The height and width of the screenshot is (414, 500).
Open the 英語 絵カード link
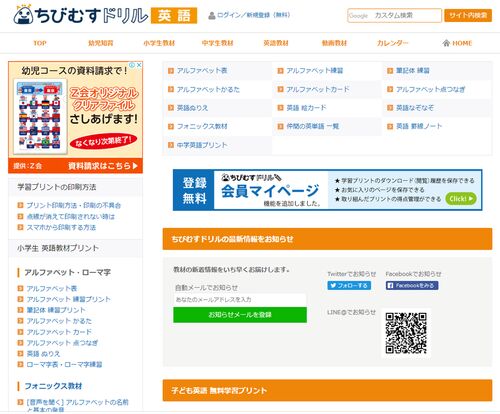(x=306, y=108)
